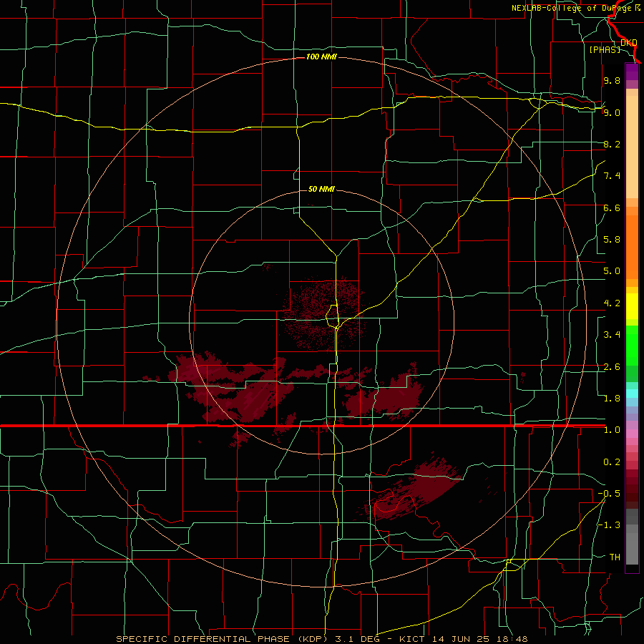644x644 pixels.
Task: Click the -0.5 scale value
Action: point(609,494)
